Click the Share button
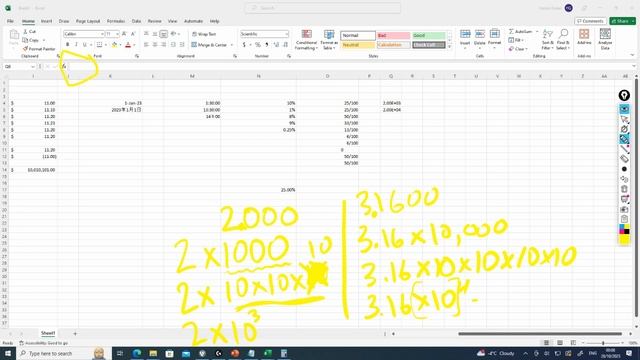This screenshot has width=640, height=360. point(622,21)
